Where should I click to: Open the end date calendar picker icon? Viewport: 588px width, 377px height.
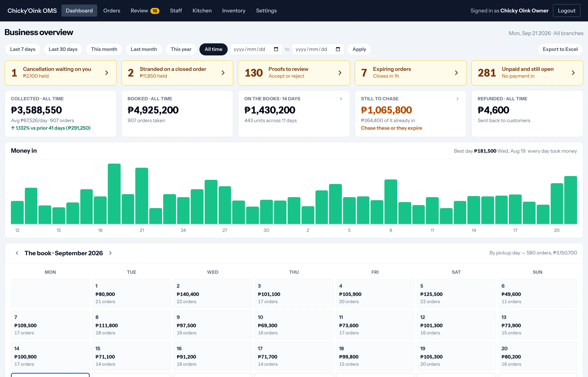tap(338, 49)
